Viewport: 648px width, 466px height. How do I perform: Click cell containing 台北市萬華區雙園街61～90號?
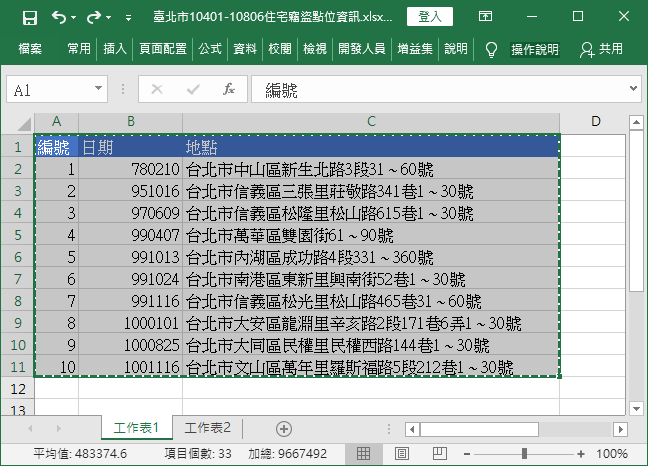(371, 235)
